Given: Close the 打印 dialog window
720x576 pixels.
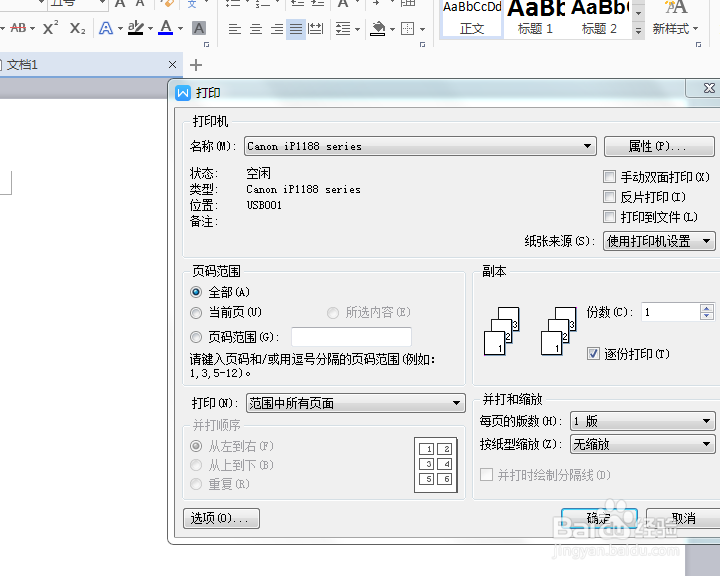Looking at the screenshot, I should (709, 88).
